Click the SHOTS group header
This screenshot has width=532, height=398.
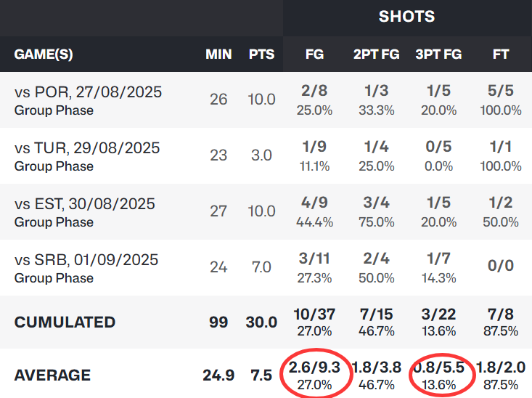point(406,17)
